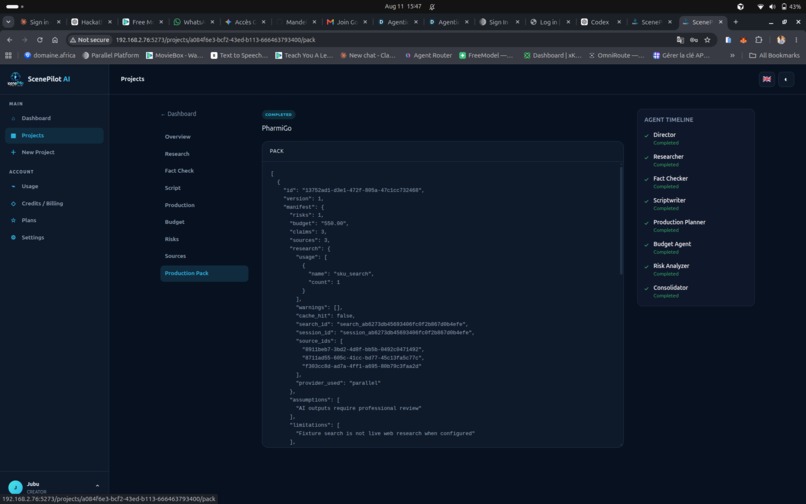
Task: Click the translate page icon in address bar
Action: pos(680,40)
